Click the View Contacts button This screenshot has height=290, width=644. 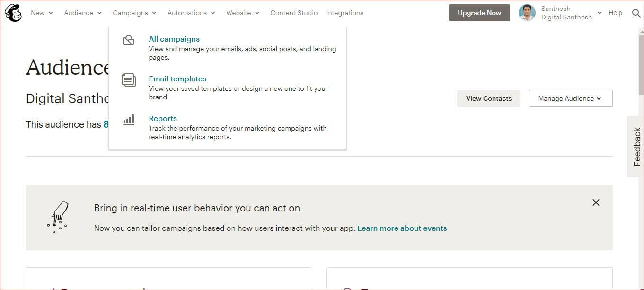pos(489,98)
